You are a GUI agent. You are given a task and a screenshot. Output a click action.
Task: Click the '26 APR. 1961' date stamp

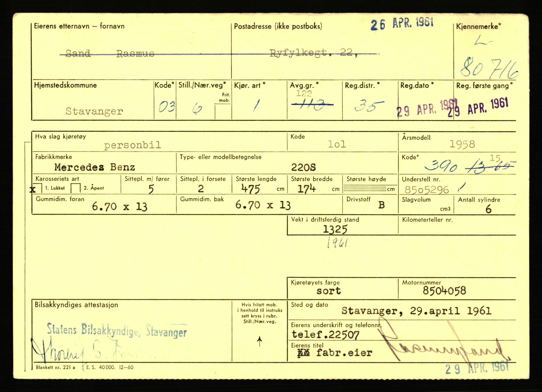coord(402,24)
